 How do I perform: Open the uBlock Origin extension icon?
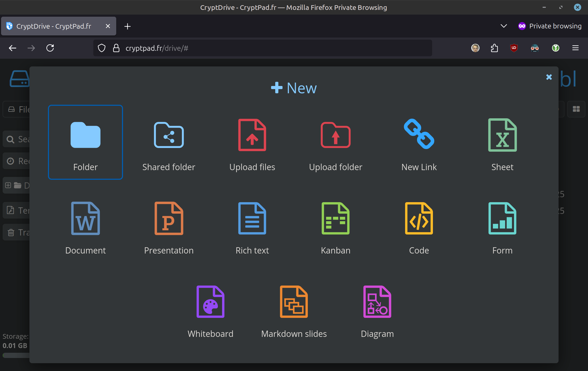click(x=514, y=48)
